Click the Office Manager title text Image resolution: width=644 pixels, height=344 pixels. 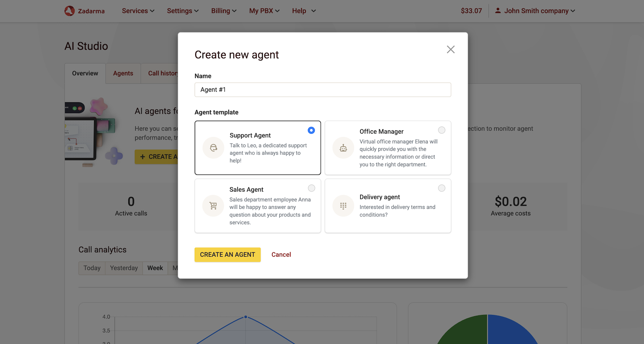click(382, 132)
